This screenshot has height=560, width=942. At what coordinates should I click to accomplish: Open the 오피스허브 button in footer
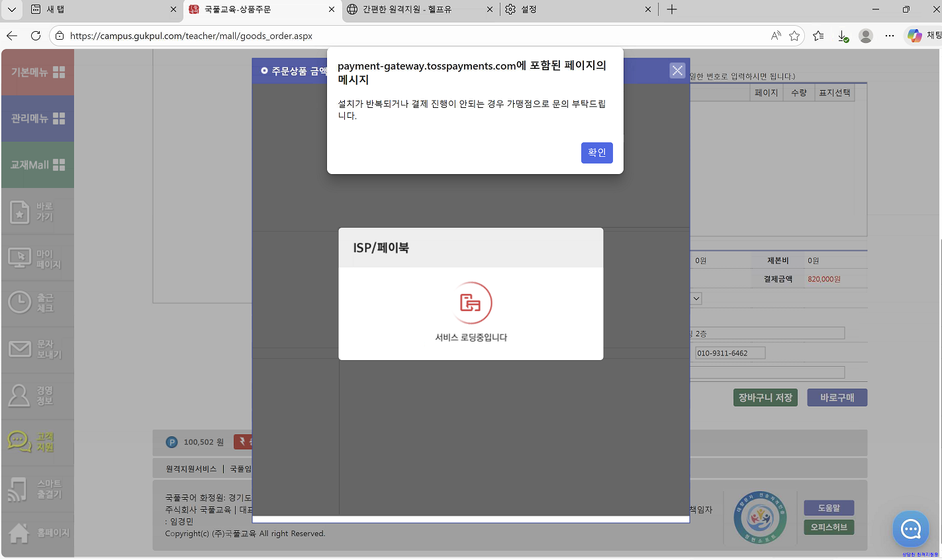(829, 527)
